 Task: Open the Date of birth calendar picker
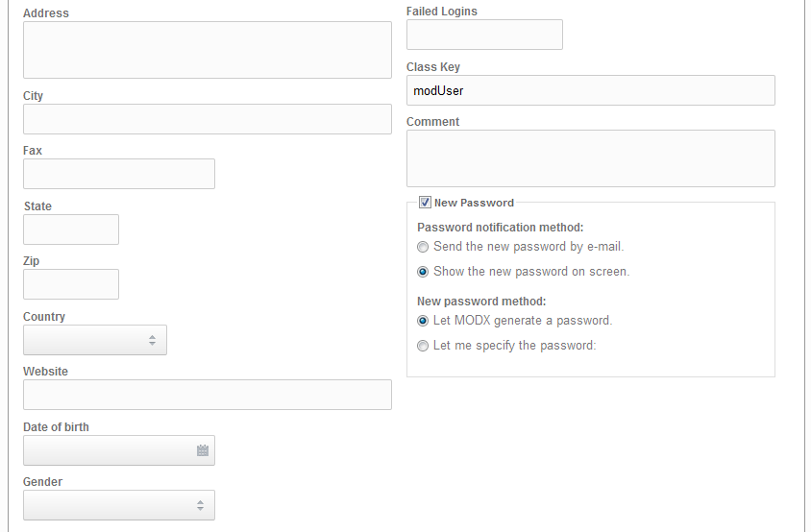coord(203,450)
